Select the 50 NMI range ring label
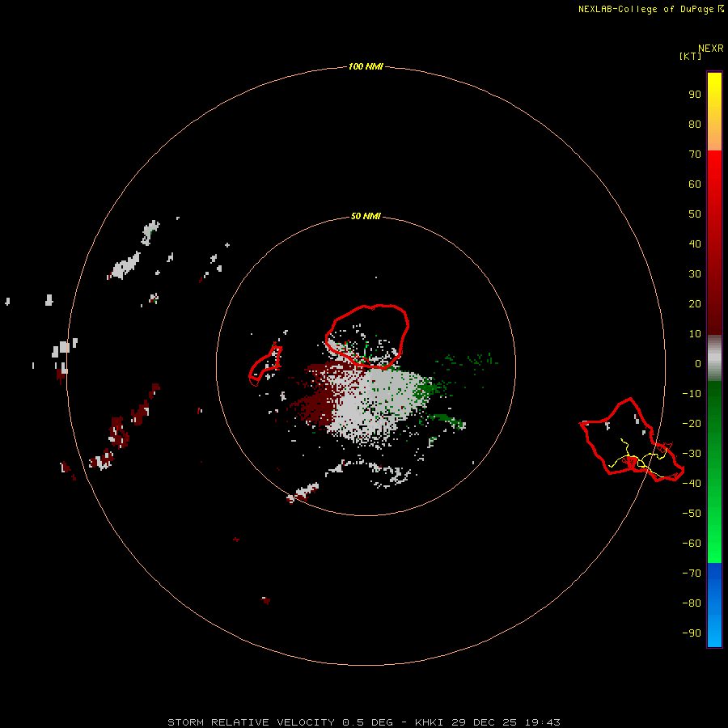This screenshot has width=728, height=728. click(x=366, y=216)
